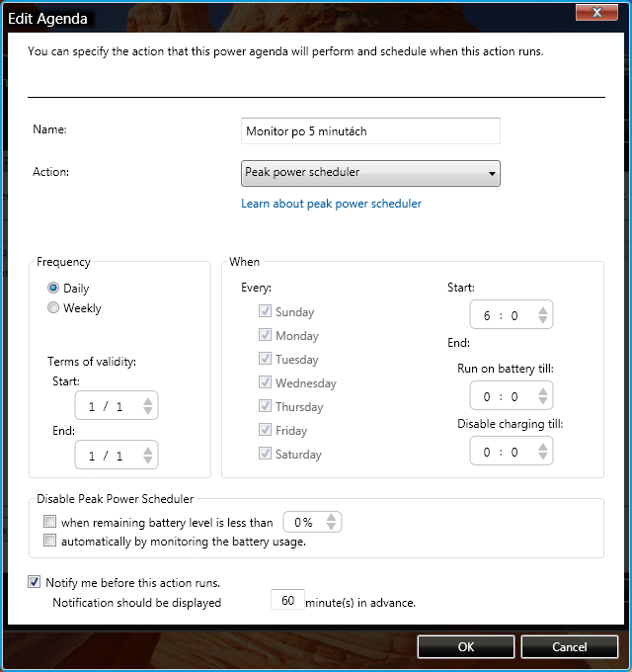
Task: Enable when remaining battery level is less than
Action: [49, 522]
